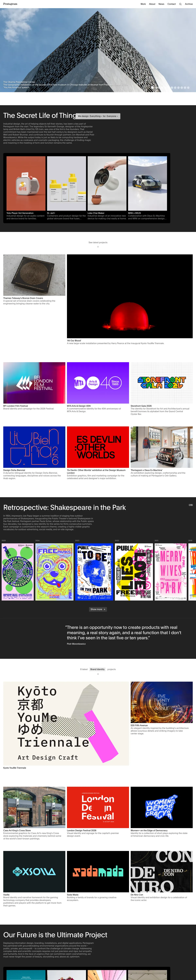Open the Kyoto YouMe Triennale large image

[66, 723]
